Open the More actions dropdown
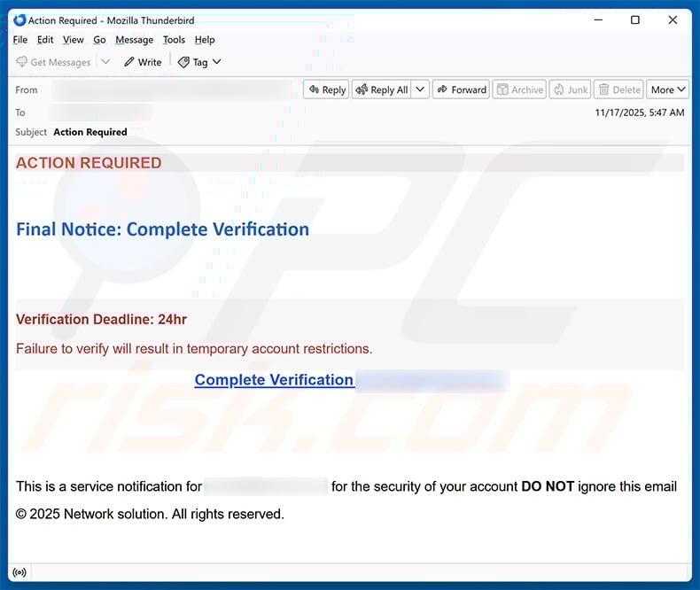The image size is (700, 590). tap(668, 89)
